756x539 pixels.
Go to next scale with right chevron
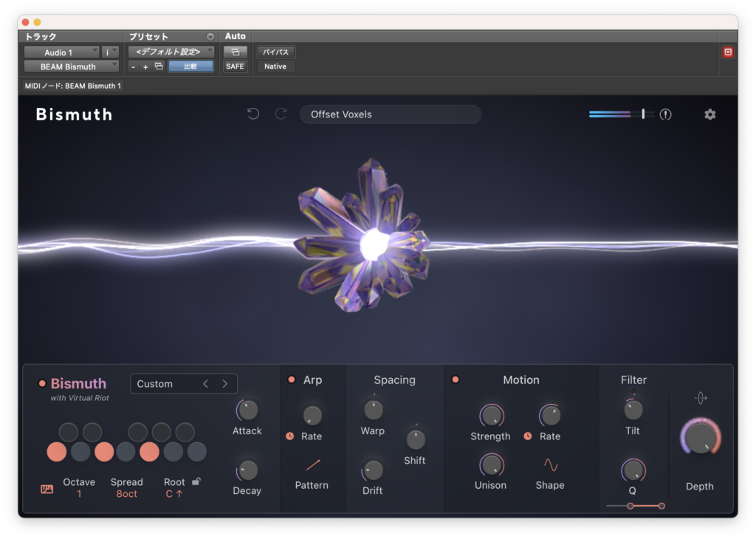(x=224, y=384)
